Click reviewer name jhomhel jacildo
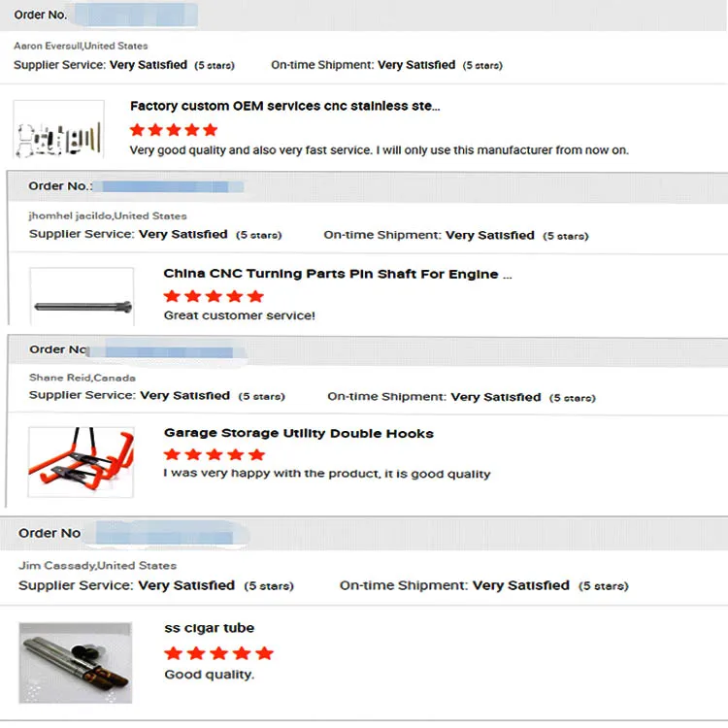This screenshot has height=728, width=728. tap(70, 215)
